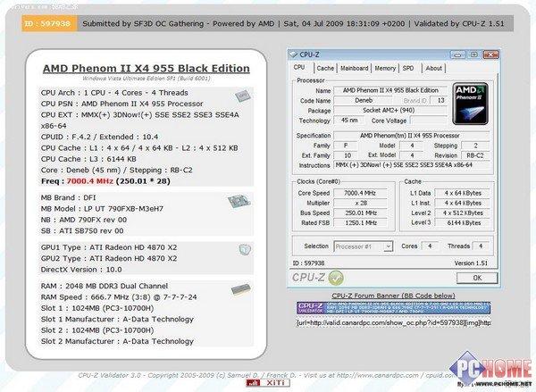
Task: Click the CPU chip icon in summary panel
Action: pos(240,96)
